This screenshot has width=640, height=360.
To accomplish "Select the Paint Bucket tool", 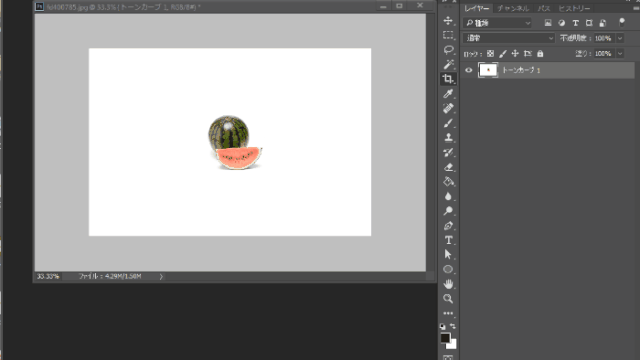I will pos(448,182).
